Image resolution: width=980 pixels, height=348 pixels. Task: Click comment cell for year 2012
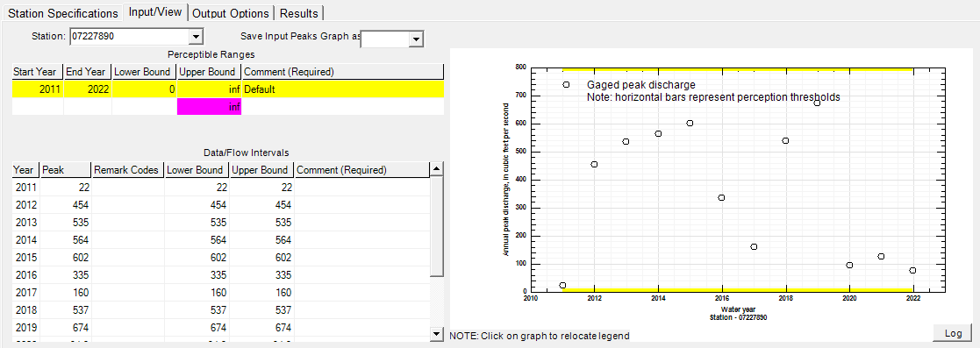pyautogui.click(x=361, y=204)
